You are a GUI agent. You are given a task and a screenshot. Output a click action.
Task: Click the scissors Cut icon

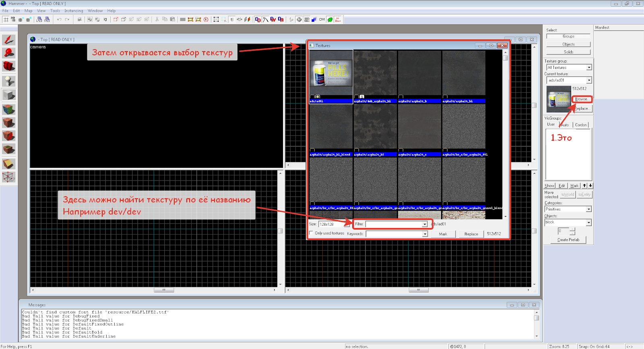(x=157, y=19)
